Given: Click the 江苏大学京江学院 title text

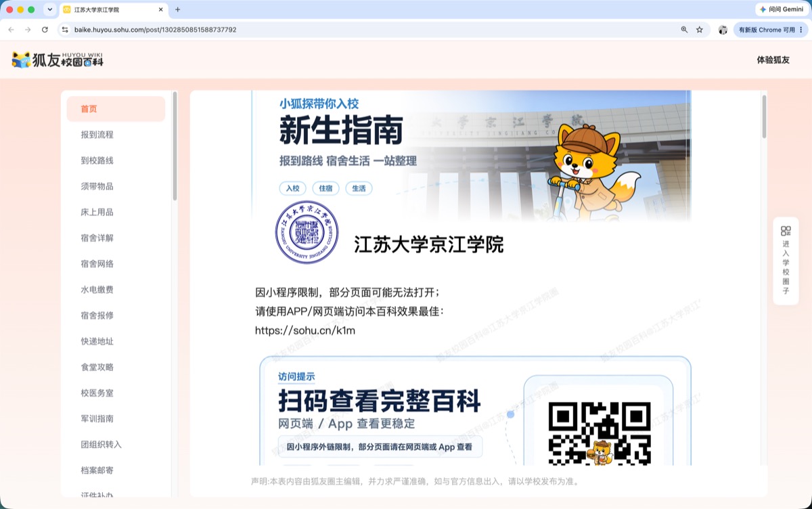Looking at the screenshot, I should (x=429, y=244).
